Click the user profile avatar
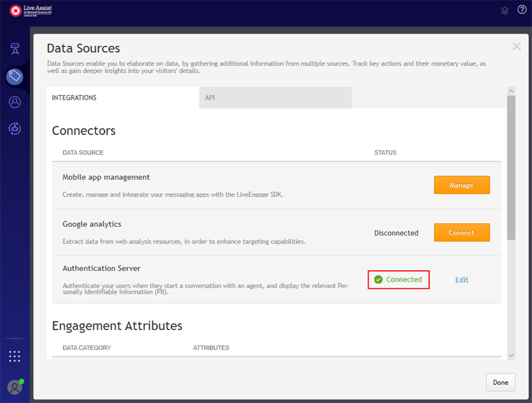532x403 pixels. (x=15, y=387)
